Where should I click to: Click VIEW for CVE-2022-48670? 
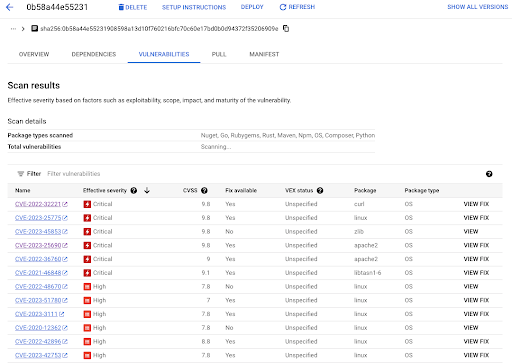pyautogui.click(x=471, y=286)
